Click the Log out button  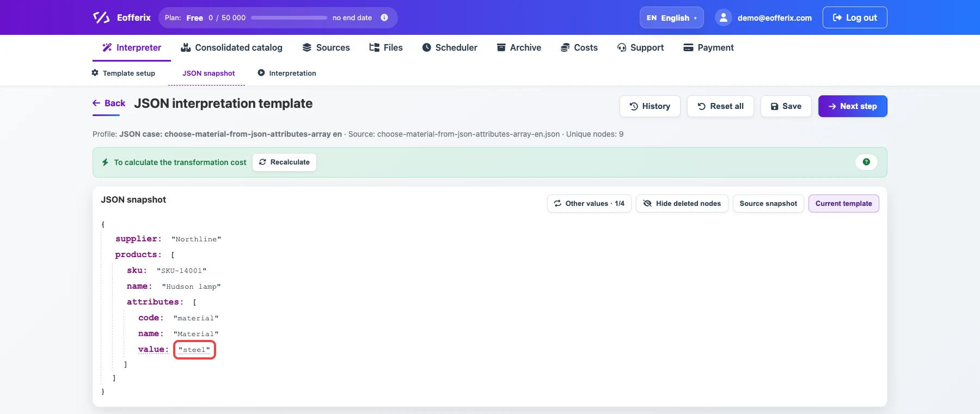pyautogui.click(x=855, y=17)
